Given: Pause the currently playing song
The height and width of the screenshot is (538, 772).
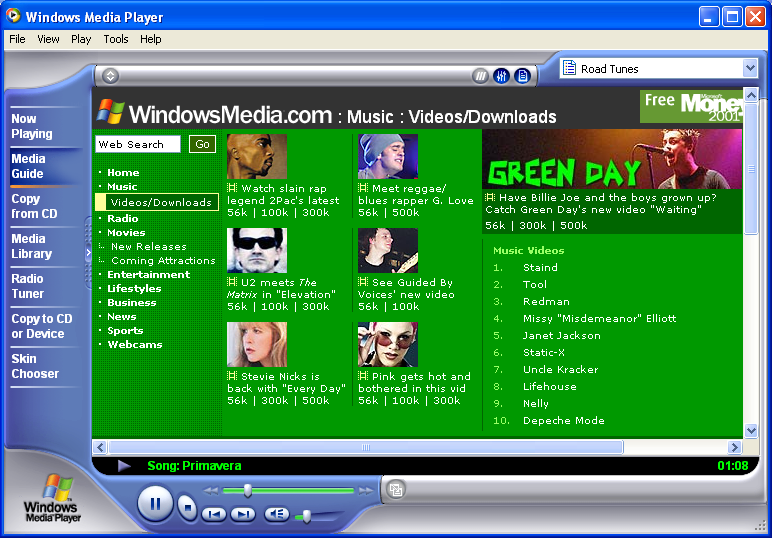Looking at the screenshot, I should (155, 503).
